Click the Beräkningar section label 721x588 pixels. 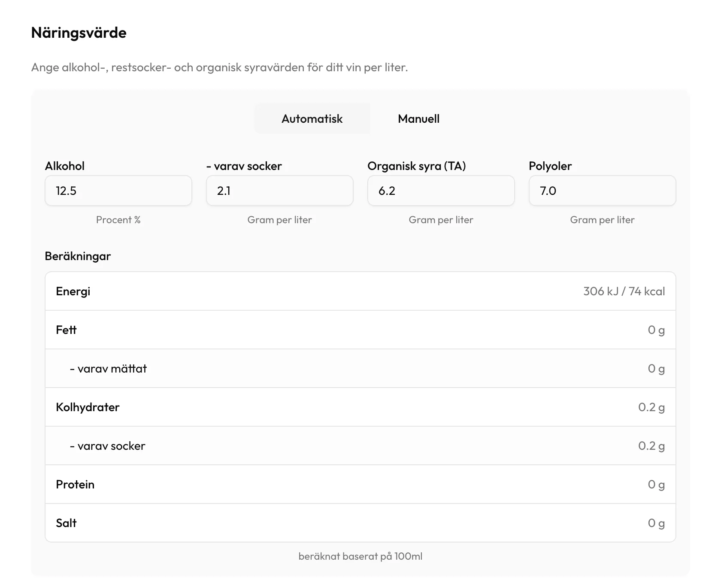coord(78,256)
